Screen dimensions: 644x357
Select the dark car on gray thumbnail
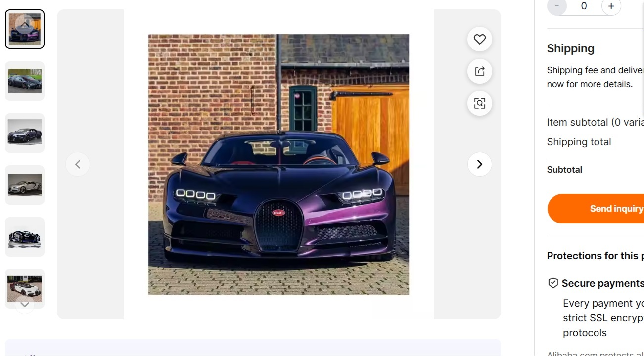[x=25, y=133]
